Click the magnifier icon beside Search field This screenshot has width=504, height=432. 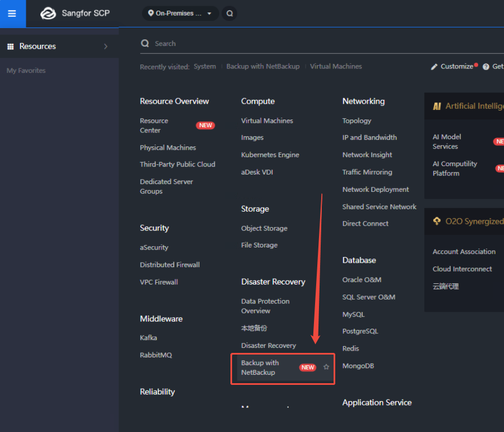(x=145, y=43)
